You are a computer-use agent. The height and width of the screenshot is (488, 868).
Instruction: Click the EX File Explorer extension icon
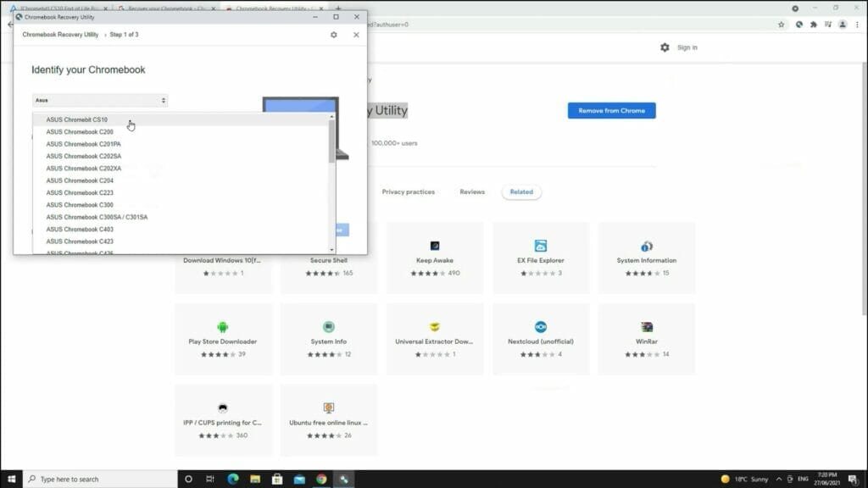pos(541,246)
